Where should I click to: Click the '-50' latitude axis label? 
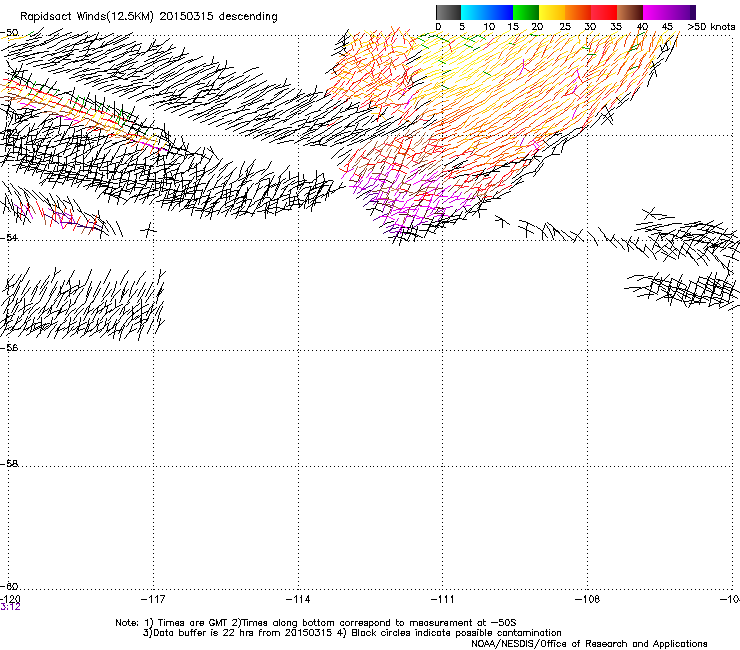(9, 33)
